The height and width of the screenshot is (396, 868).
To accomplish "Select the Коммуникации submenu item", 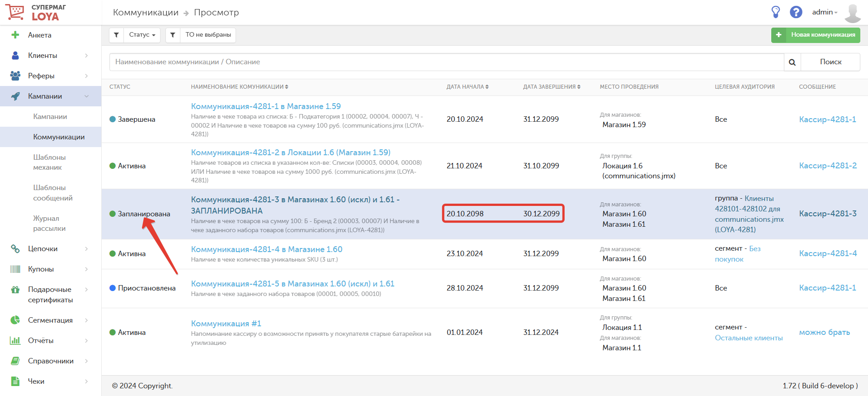I will point(59,137).
